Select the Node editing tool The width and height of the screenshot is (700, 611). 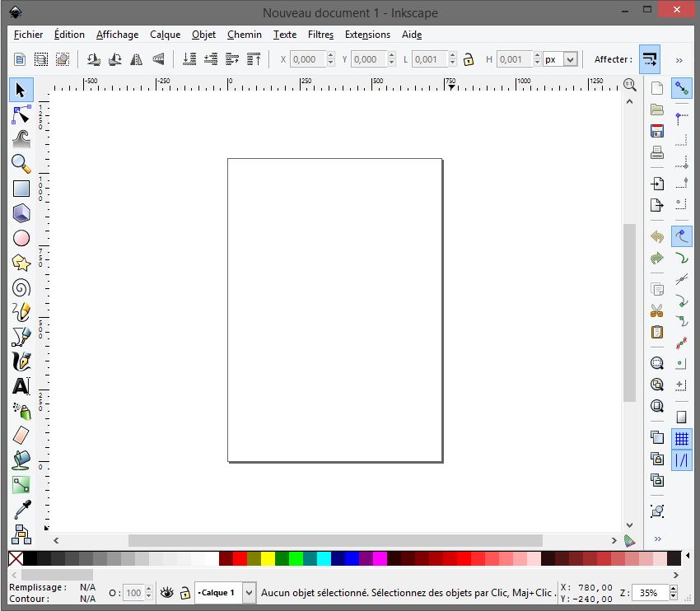[x=21, y=114]
